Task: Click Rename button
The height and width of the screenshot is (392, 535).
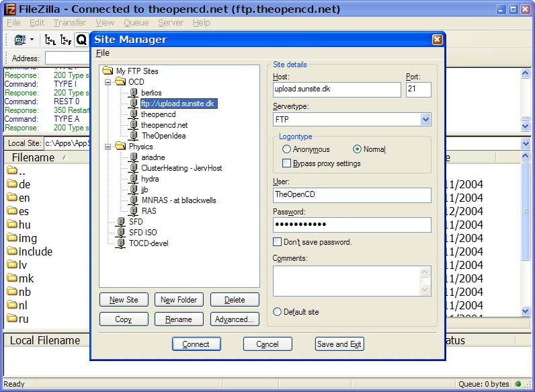Action: pyautogui.click(x=179, y=319)
